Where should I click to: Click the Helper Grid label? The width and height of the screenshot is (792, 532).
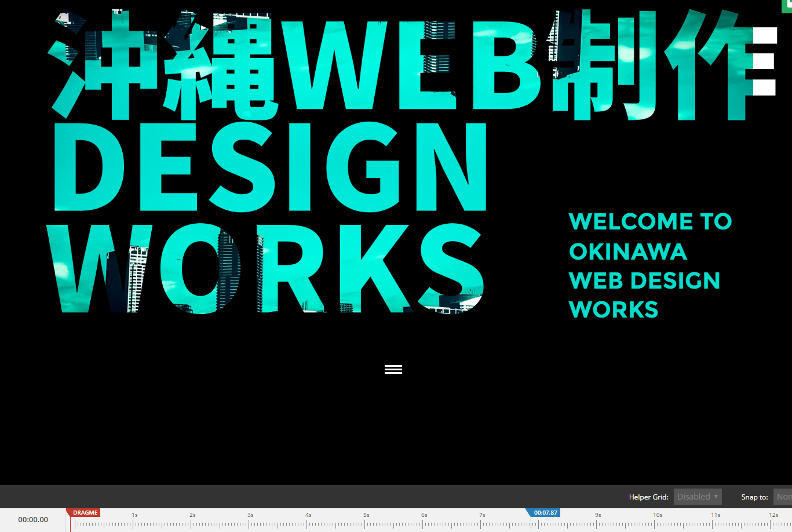[x=648, y=497]
